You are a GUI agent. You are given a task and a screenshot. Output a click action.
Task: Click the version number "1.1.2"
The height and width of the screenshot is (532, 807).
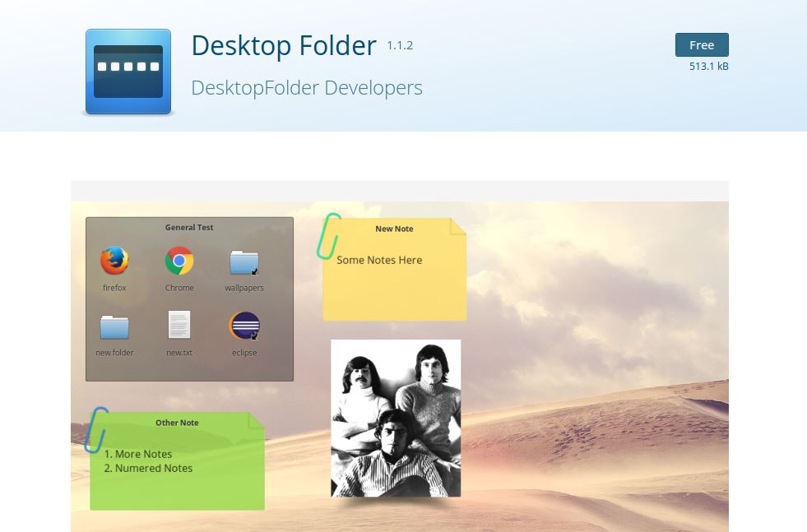tap(400, 45)
